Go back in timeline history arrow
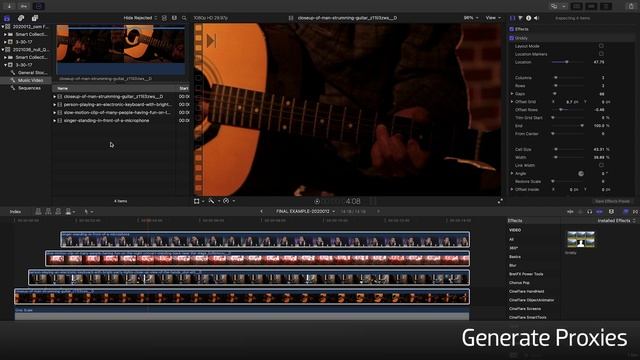Screen dimensions: 640x360 coord(262,211)
